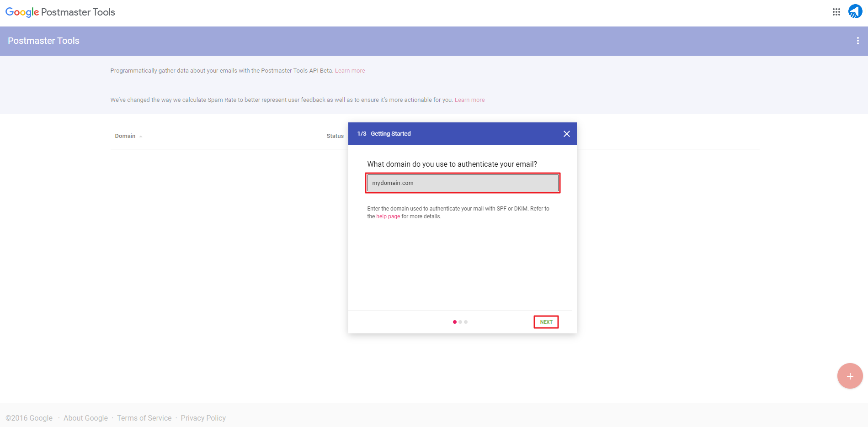Image resolution: width=868 pixels, height=427 pixels.
Task: Click the pink plus button to add domain
Action: (849, 376)
